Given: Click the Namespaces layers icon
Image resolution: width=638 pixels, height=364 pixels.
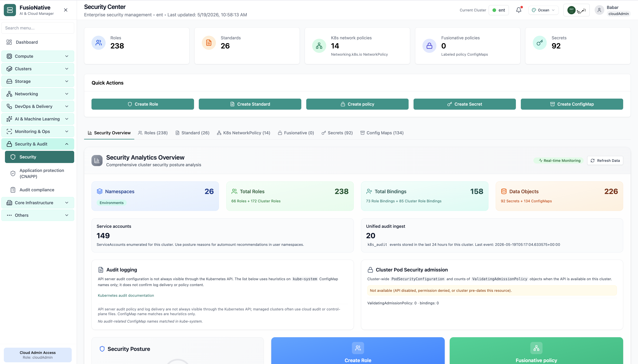Looking at the screenshot, I should click(x=100, y=191).
